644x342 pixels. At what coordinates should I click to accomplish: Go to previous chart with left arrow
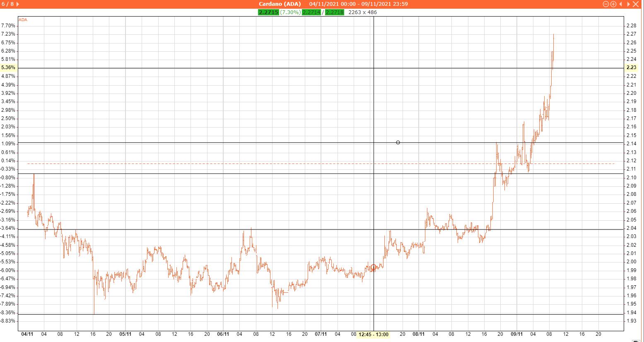(620, 4)
